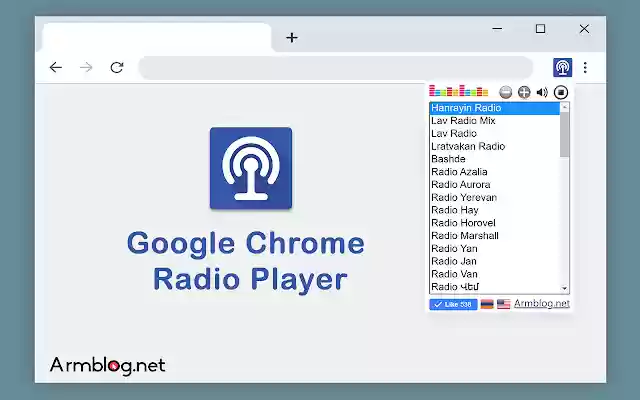Viewport: 640px width, 400px height.
Task: Select Radio Yan station
Action: coord(495,249)
